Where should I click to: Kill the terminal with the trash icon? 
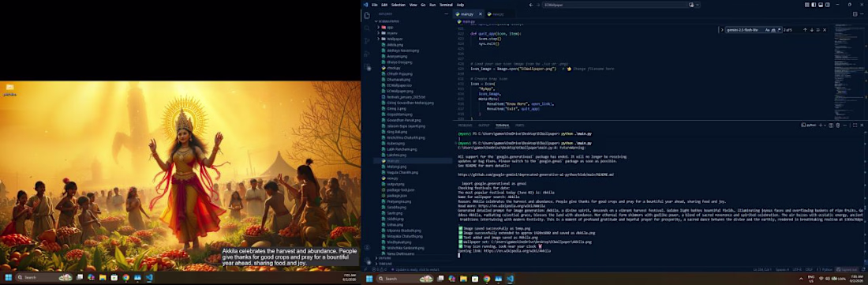tap(838, 125)
